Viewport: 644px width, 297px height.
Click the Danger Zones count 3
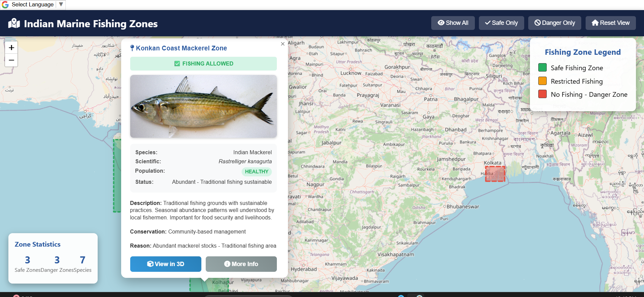57,260
